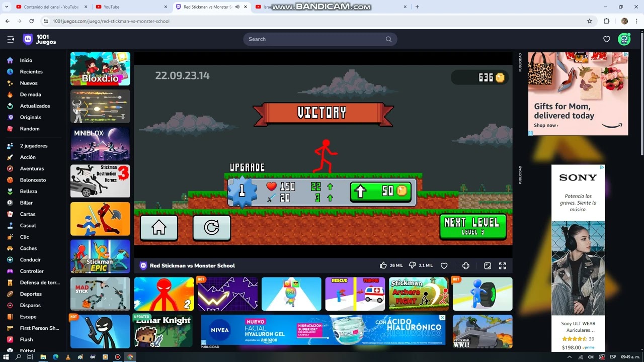Open Chrome menu three dots
Viewport: 644px width, 362px height.
click(x=636, y=21)
